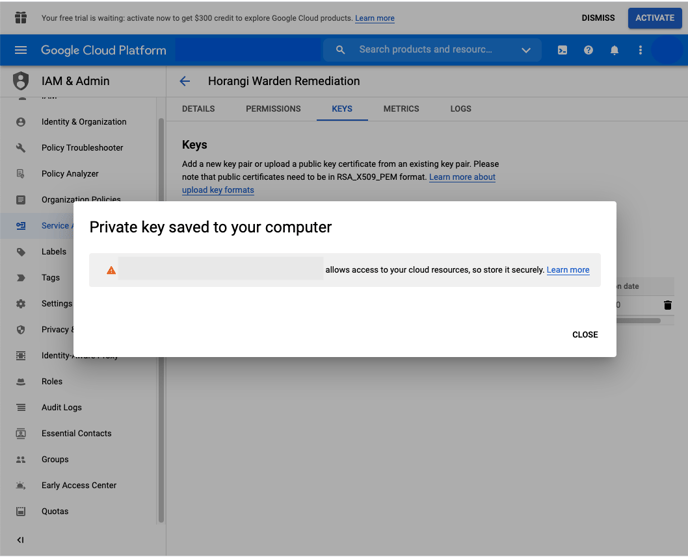Screen dimensions: 688x557
Task: Open Roles in the sidebar
Action: coord(52,381)
